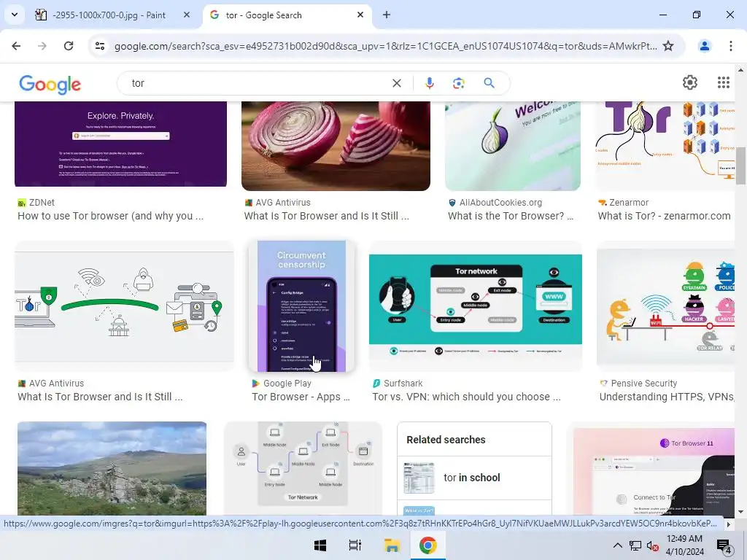Screen dimensions: 747x560
Task: Open the Windows Start menu
Action: pyautogui.click(x=320, y=545)
